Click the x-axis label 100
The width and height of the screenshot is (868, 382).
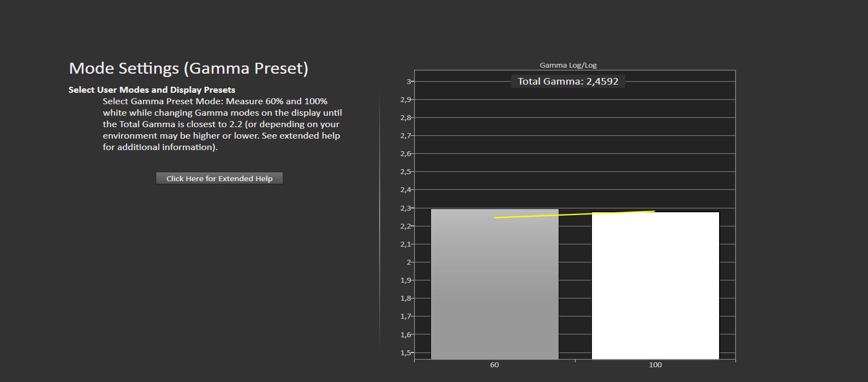(x=655, y=365)
